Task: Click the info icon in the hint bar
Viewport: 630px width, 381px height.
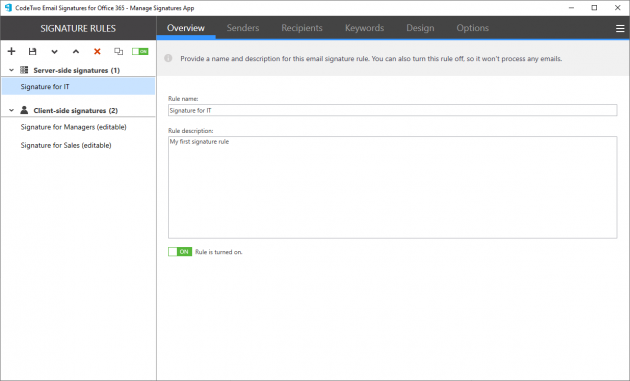Action: point(168,58)
